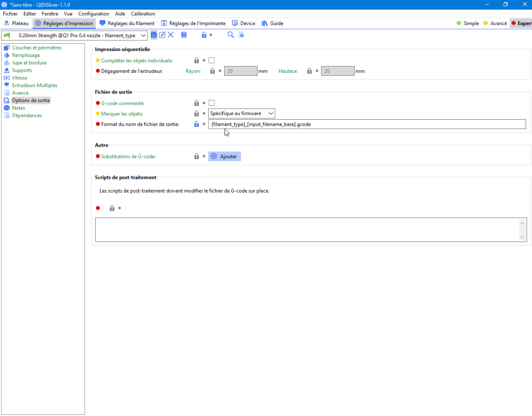Click lock icon for G-code commenté
Screen dimensions: 532x416
point(196,103)
